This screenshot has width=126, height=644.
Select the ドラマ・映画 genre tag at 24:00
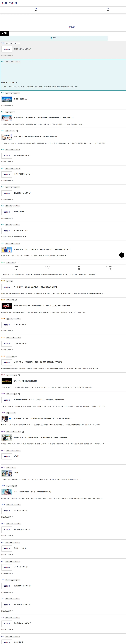(x=11, y=486)
